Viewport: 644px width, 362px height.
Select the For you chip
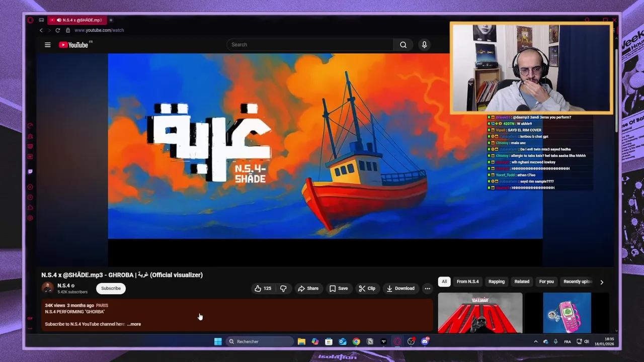[546, 282]
